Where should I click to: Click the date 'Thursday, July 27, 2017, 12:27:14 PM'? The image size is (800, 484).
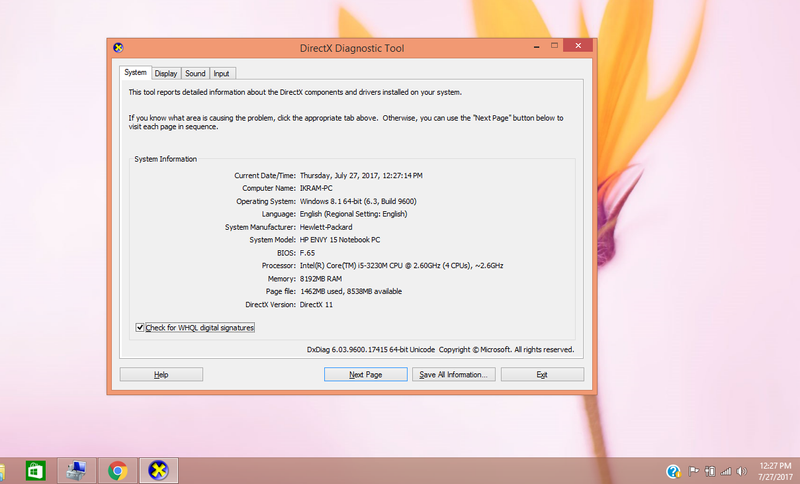[361, 175]
